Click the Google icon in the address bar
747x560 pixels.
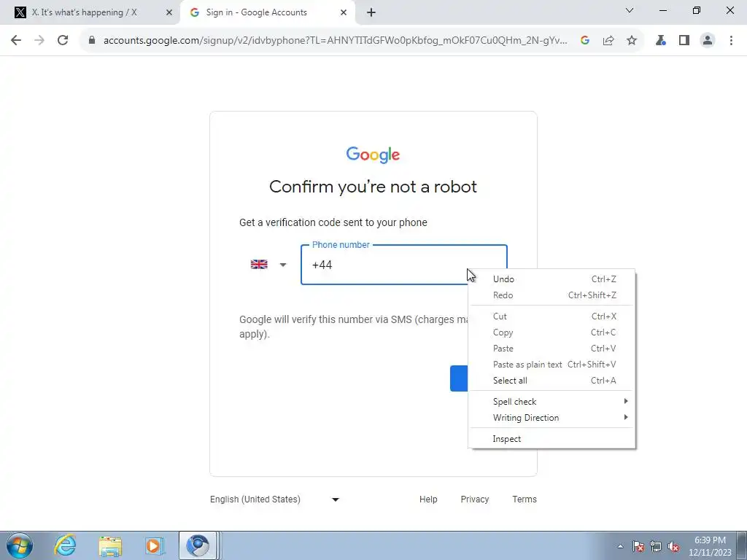[x=585, y=41]
